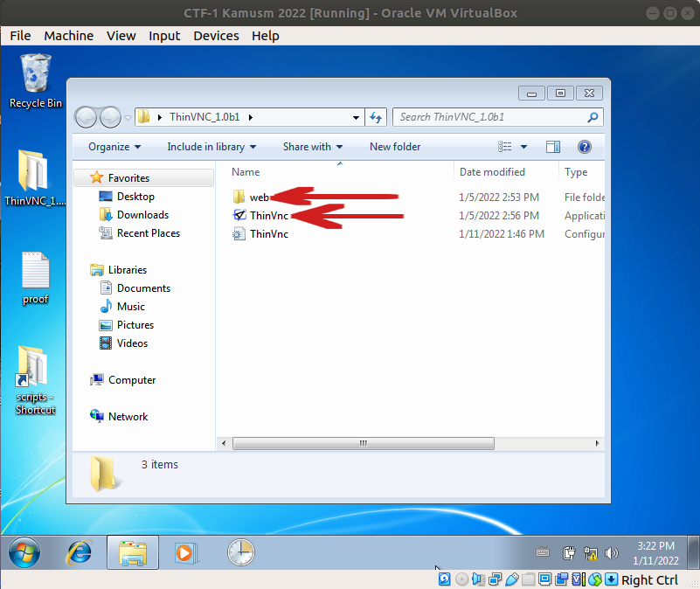Sort by Date modified column header
700x589 pixels.
(492, 172)
